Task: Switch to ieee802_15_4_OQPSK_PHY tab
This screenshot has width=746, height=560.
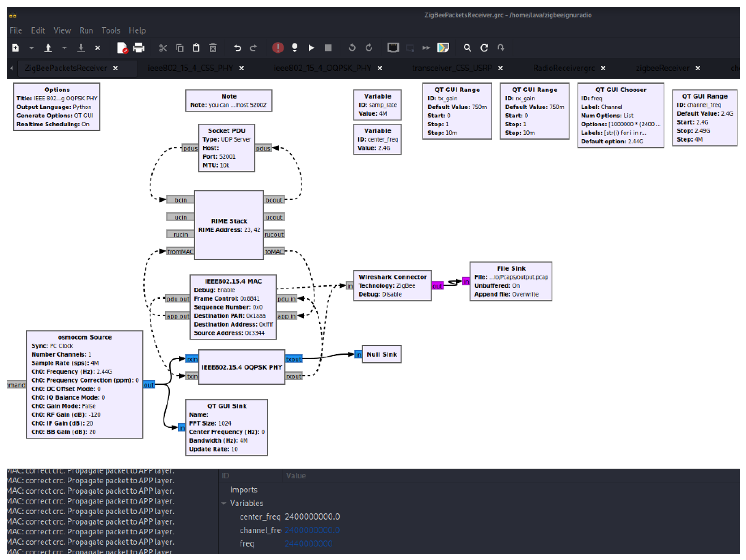Action: 322,68
